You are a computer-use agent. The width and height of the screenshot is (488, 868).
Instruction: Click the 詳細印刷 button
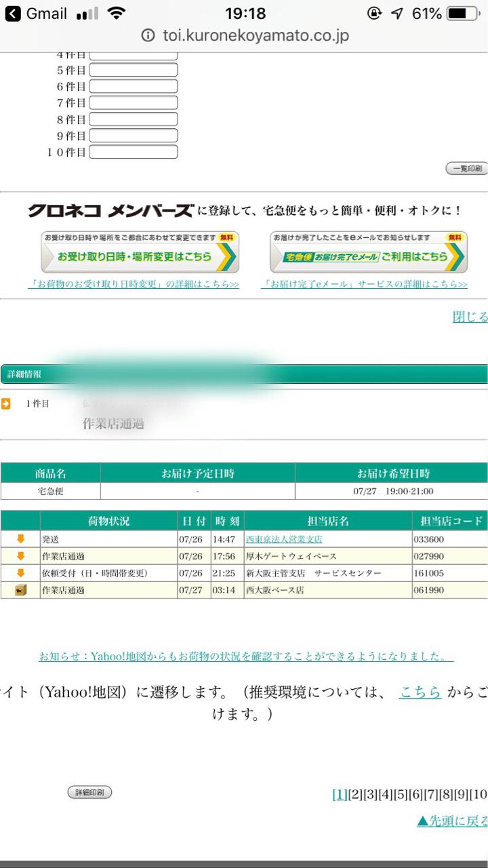coord(89,792)
